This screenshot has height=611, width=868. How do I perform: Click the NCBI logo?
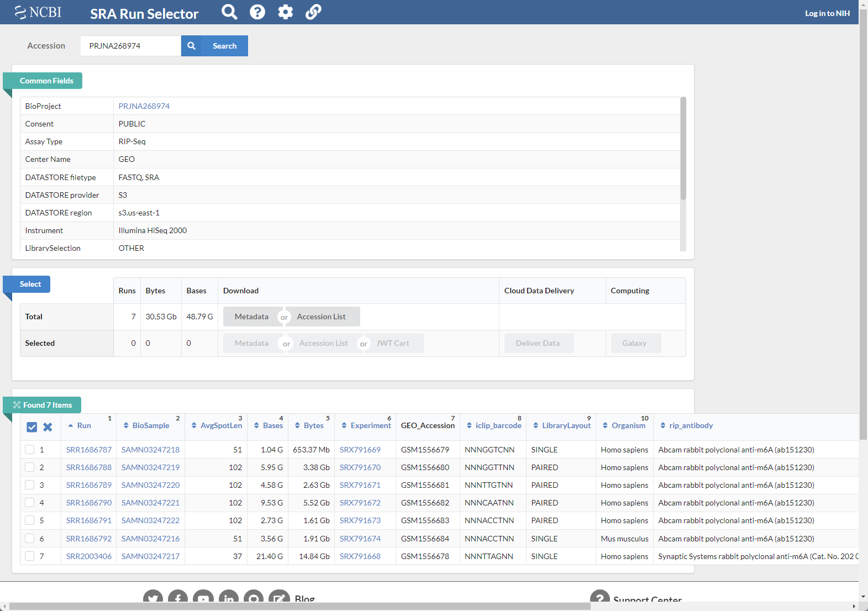pyautogui.click(x=38, y=12)
